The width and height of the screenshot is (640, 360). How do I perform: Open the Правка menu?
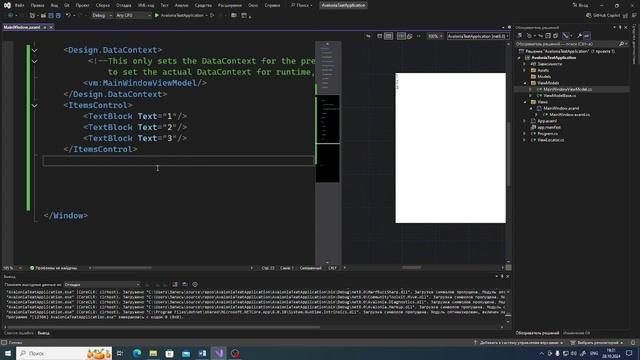(37, 5)
